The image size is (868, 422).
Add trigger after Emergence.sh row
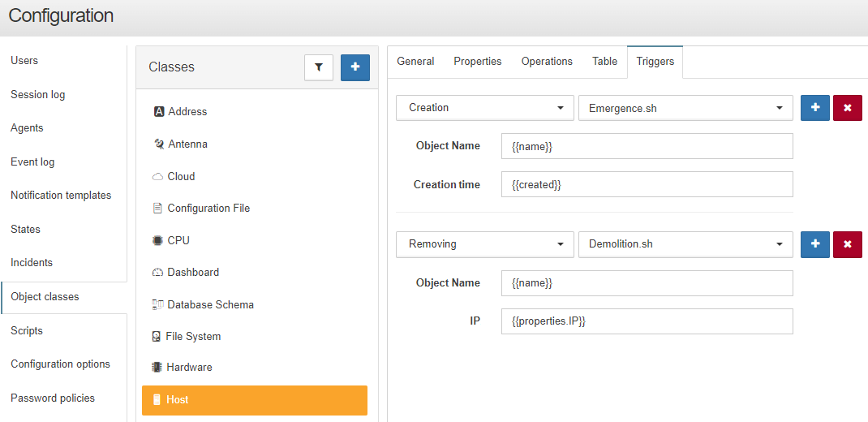point(815,108)
